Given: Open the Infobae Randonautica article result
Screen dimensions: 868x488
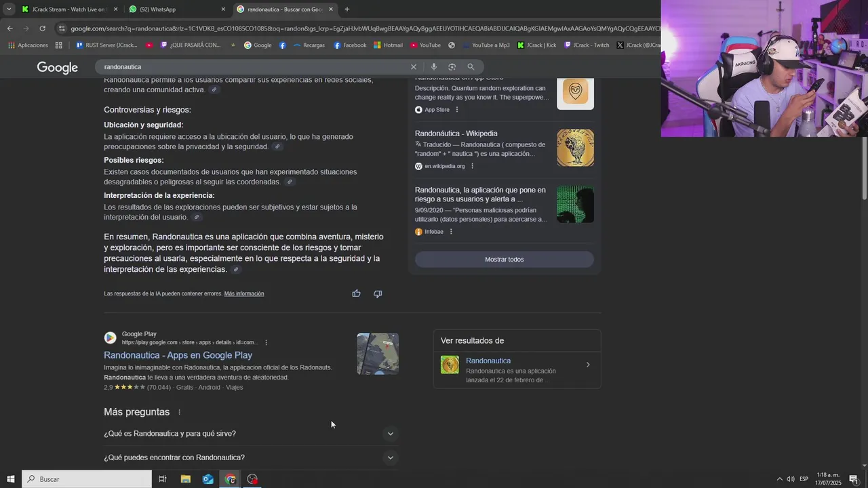Looking at the screenshot, I should click(x=481, y=195).
